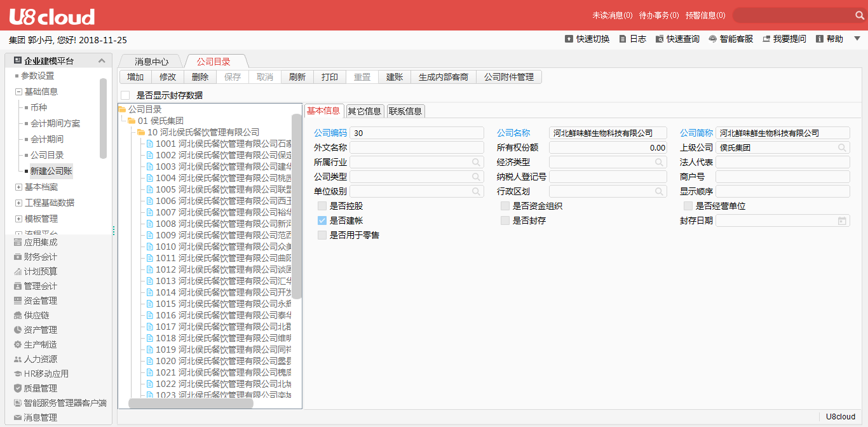The width and height of the screenshot is (868, 427).
Task: Open the 日志 log icon
Action: tap(623, 39)
